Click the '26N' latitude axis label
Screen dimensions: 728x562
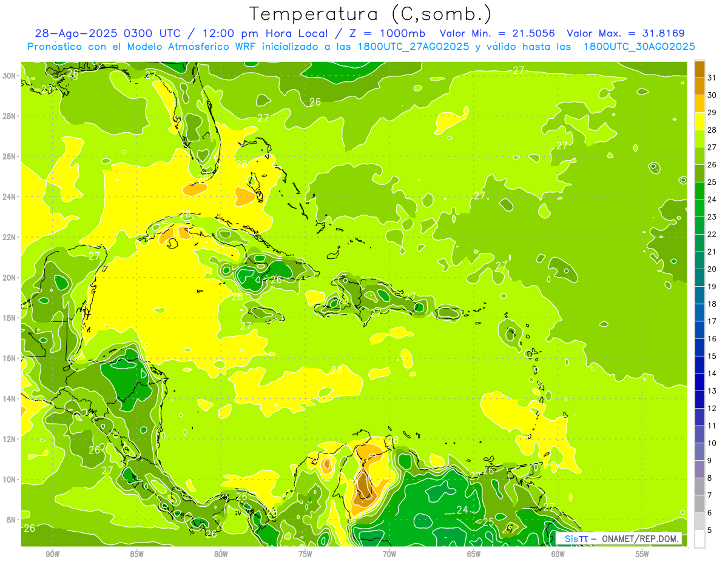pyautogui.click(x=9, y=156)
